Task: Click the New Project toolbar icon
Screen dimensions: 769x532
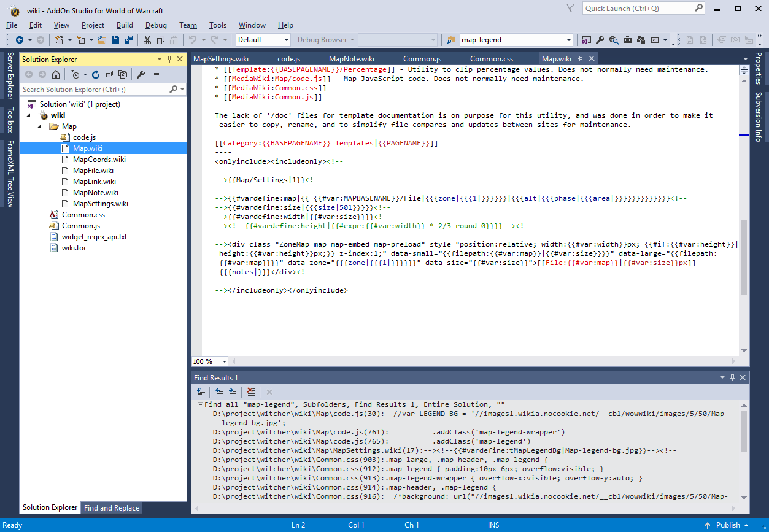Action: (x=60, y=40)
